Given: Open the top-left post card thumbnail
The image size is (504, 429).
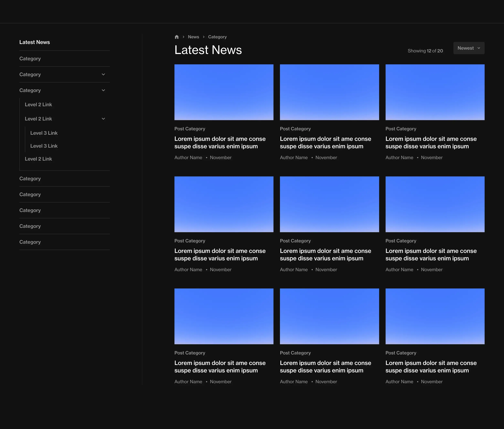Looking at the screenshot, I should [224, 92].
